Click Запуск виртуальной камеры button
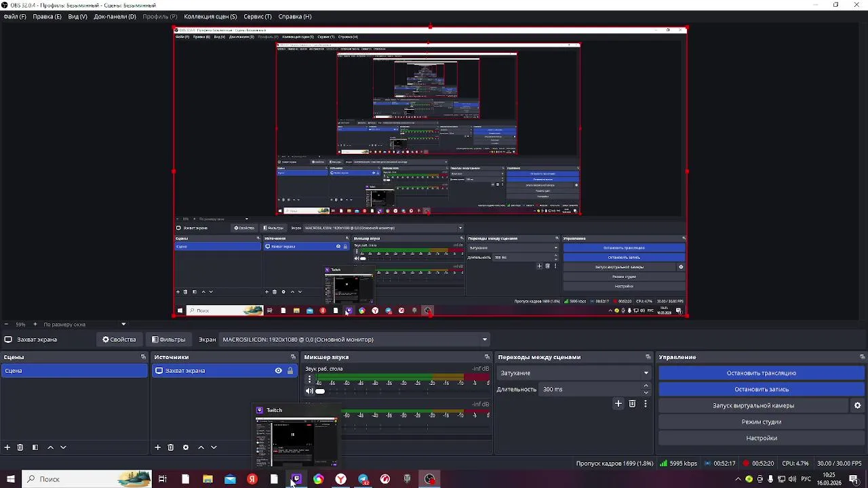This screenshot has height=488, width=868. [x=753, y=405]
